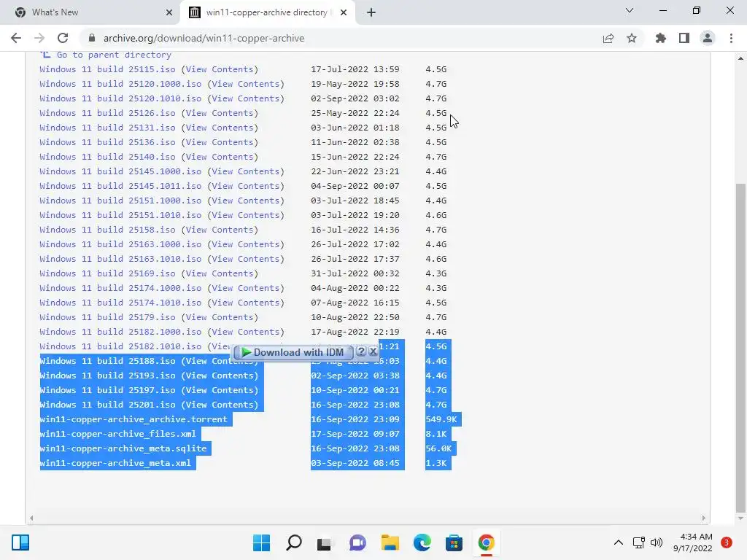Close the What's New tab
Screen dimensions: 747x560
click(x=169, y=12)
